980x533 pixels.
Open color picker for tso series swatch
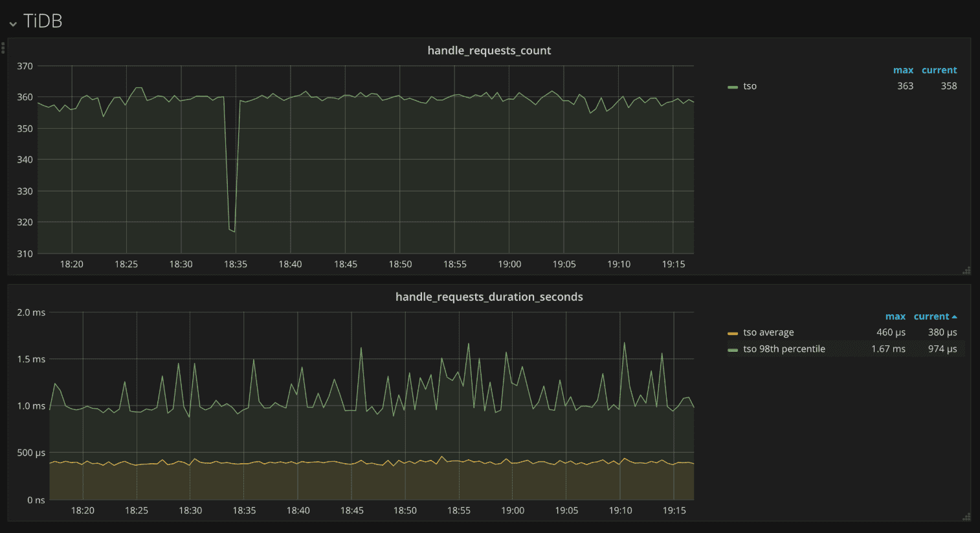pos(733,87)
